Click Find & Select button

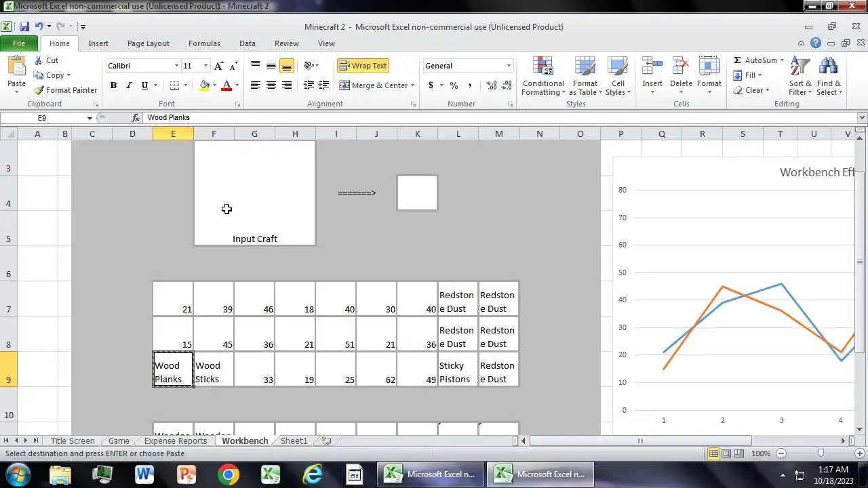tap(829, 77)
